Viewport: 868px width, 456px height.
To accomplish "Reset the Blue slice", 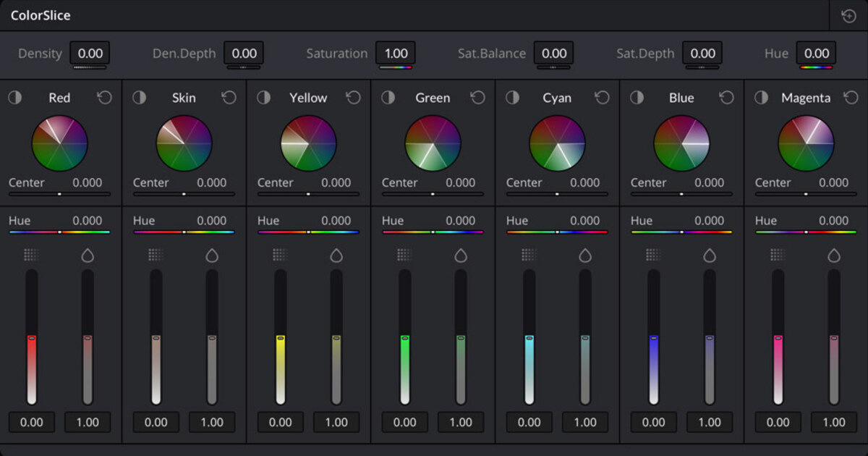I will [x=726, y=98].
